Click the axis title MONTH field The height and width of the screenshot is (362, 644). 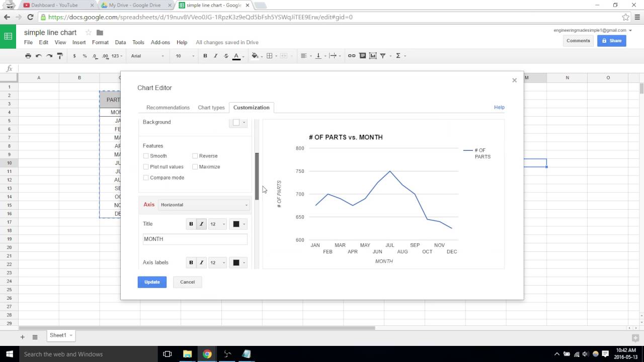tap(195, 239)
